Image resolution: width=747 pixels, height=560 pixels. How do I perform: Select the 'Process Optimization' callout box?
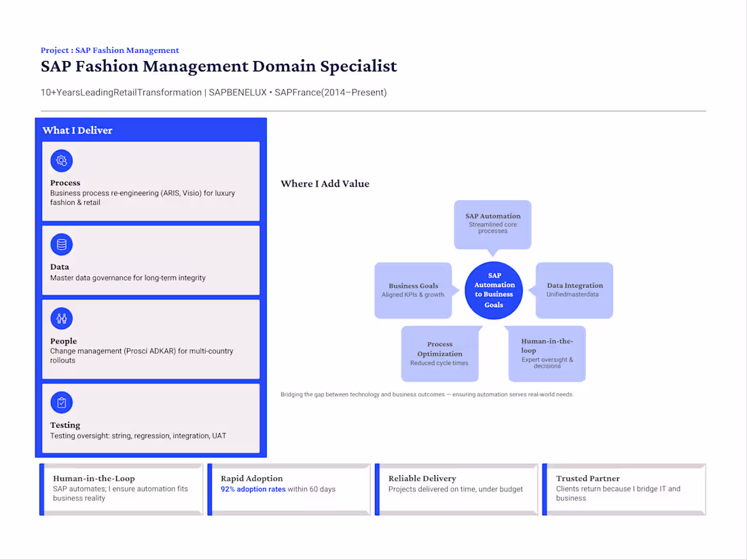coord(440,354)
